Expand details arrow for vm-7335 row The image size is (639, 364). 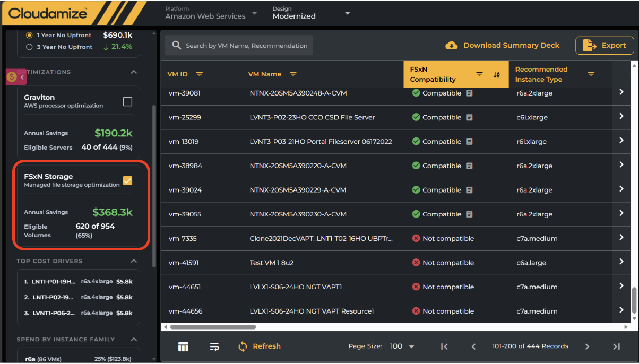pyautogui.click(x=621, y=238)
